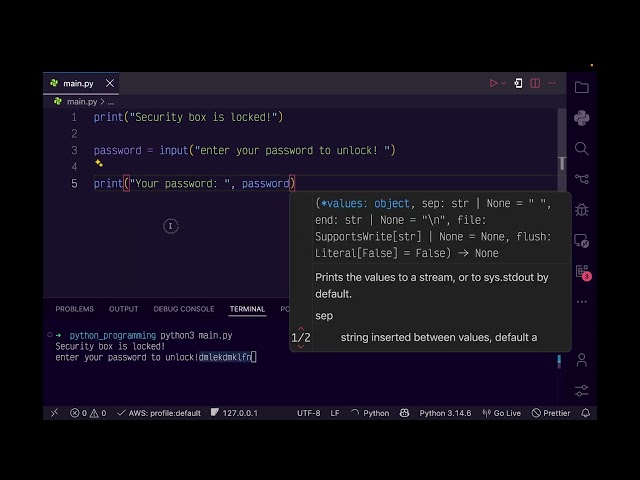The image size is (640, 480).
Task: Open Source Control sidebar icon
Action: coord(582,179)
